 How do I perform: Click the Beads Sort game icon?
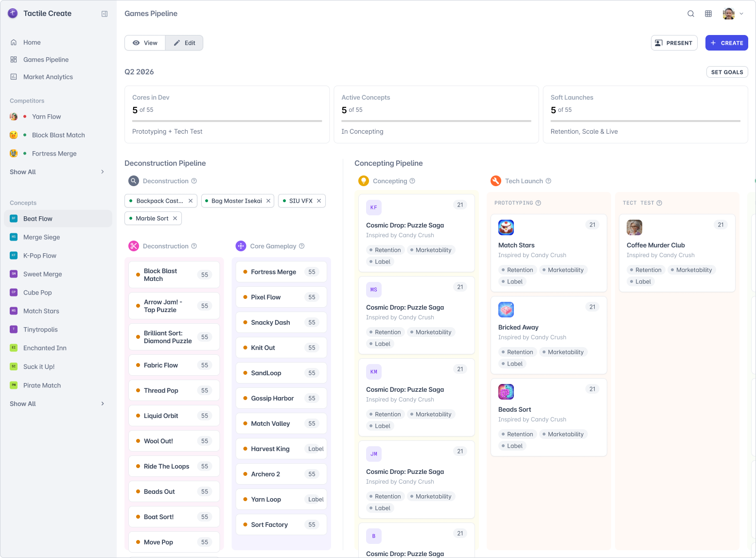point(506,392)
